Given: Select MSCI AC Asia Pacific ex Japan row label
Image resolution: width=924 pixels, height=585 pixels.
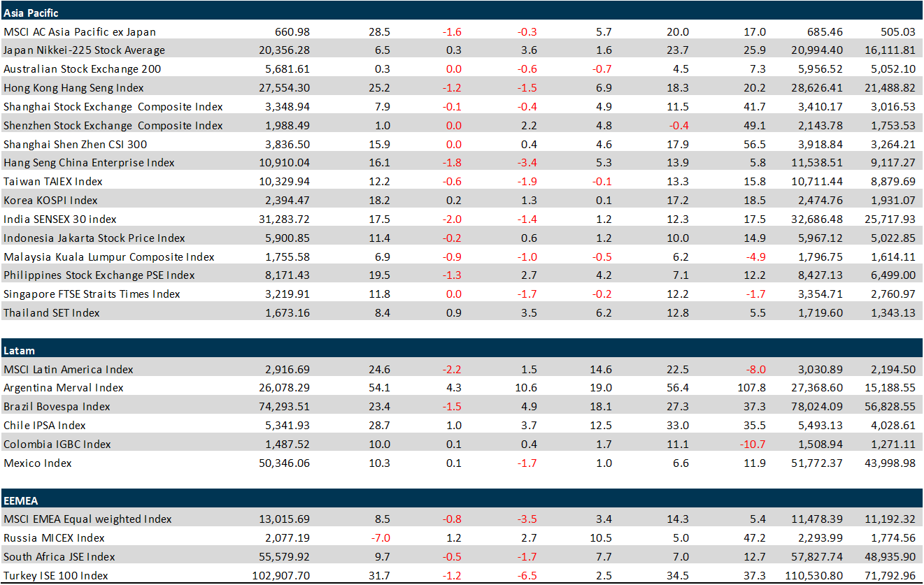Looking at the screenshot, I should tap(80, 32).
